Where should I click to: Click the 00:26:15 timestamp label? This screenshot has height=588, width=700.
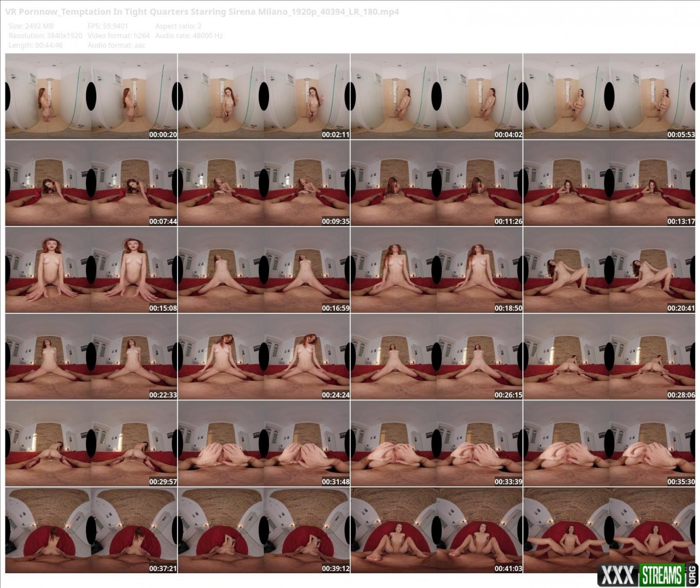click(508, 395)
